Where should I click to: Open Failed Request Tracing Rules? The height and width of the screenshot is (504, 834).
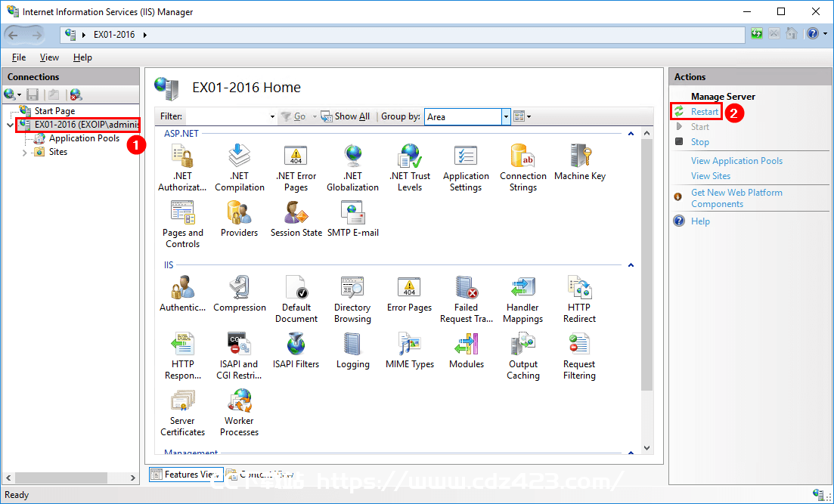tap(466, 299)
